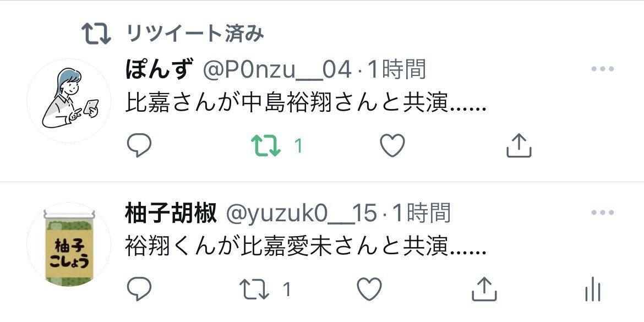
Task: Like ぽんず's tweet with heart icon
Action: pos(392,145)
